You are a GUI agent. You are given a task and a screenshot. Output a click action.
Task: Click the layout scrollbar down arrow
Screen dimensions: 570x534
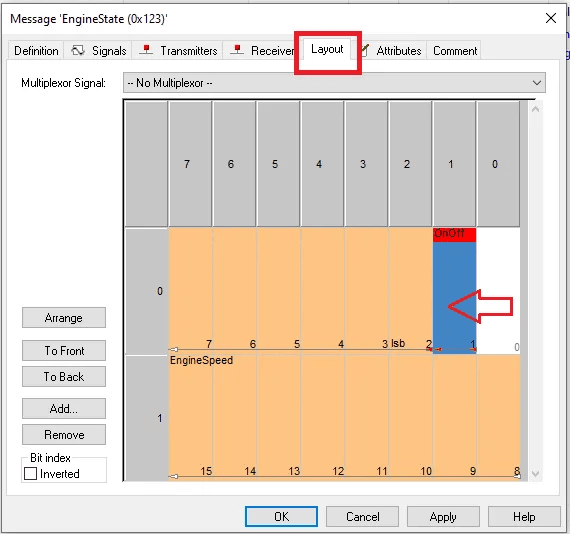pos(535,473)
